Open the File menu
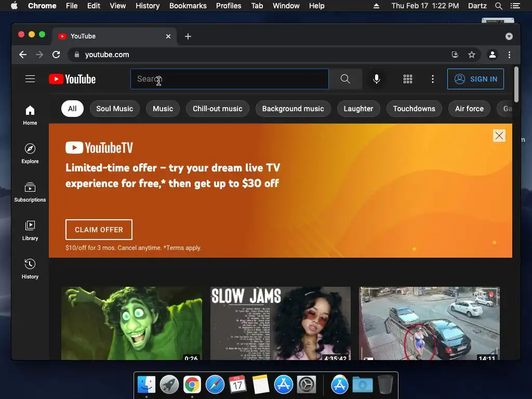 tap(72, 6)
